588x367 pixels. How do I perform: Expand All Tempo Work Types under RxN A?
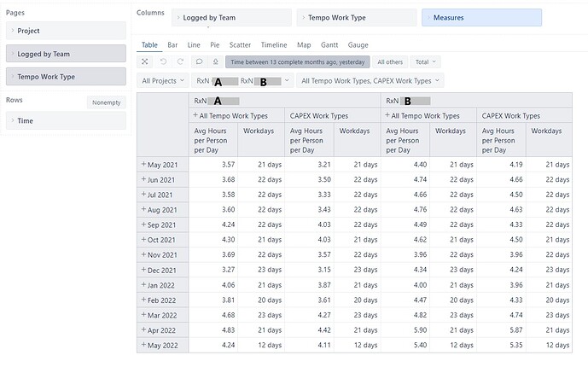pyautogui.click(x=195, y=115)
